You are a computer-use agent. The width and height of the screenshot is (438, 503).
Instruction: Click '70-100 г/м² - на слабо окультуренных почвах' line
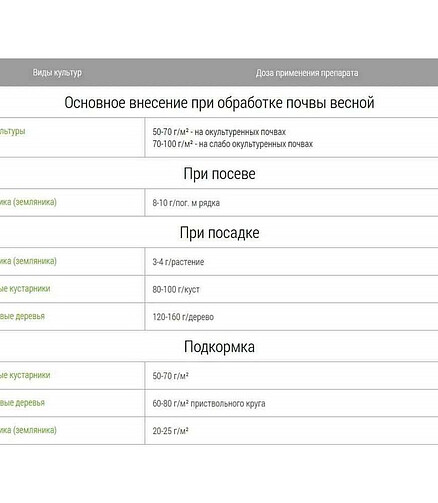233,144
